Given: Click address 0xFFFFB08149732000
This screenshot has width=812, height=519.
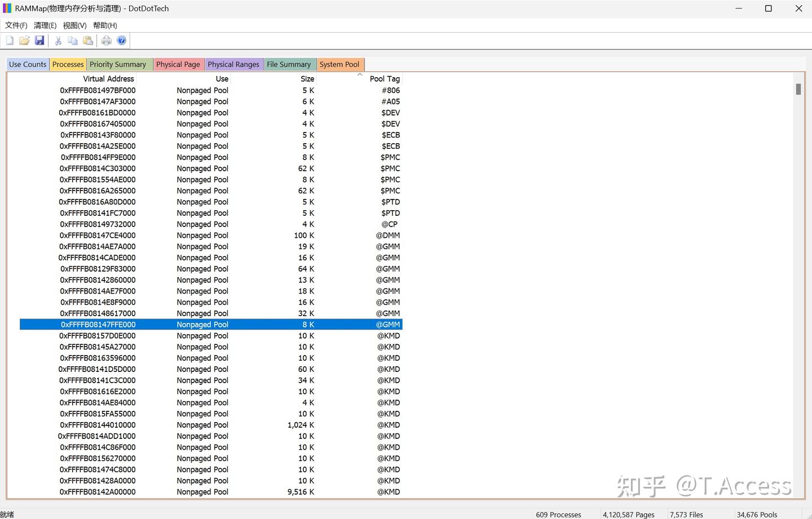Looking at the screenshot, I should tap(98, 224).
